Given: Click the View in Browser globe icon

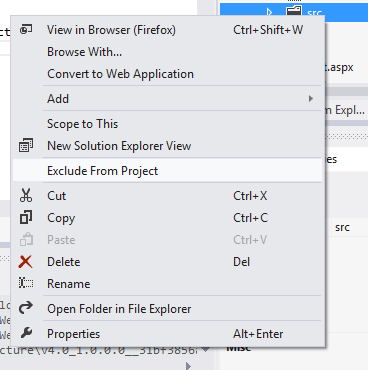Looking at the screenshot, I should coord(26,30).
